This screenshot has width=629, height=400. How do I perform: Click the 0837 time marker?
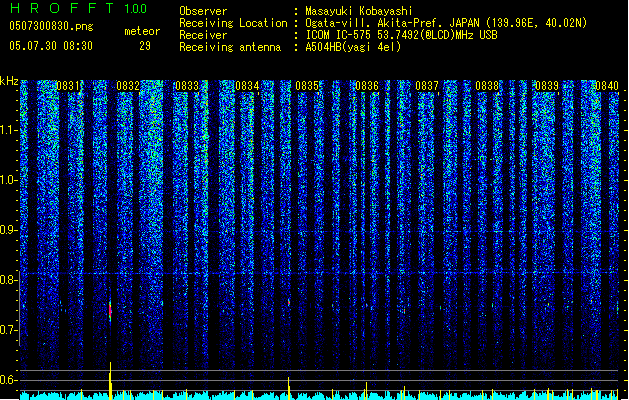pos(427,86)
